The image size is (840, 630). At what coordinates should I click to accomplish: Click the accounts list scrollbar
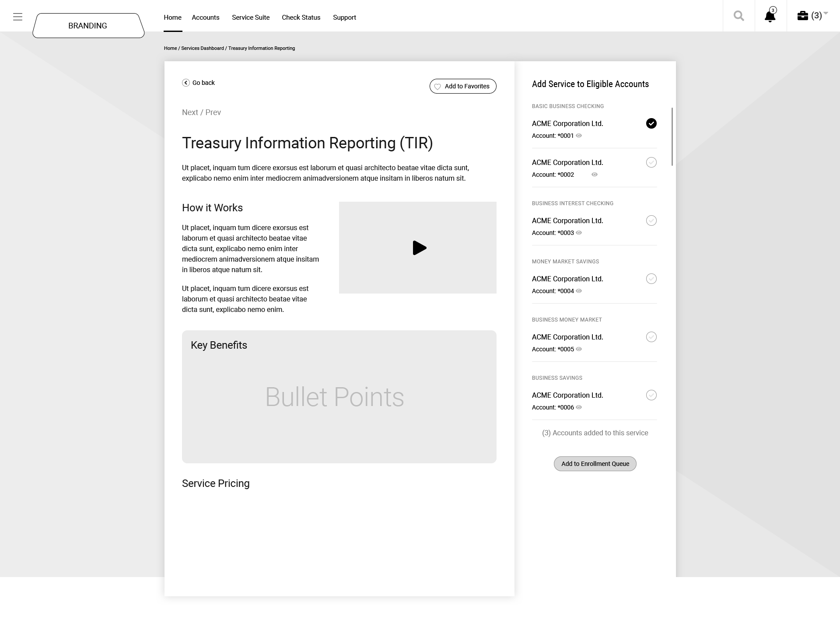coord(672,136)
